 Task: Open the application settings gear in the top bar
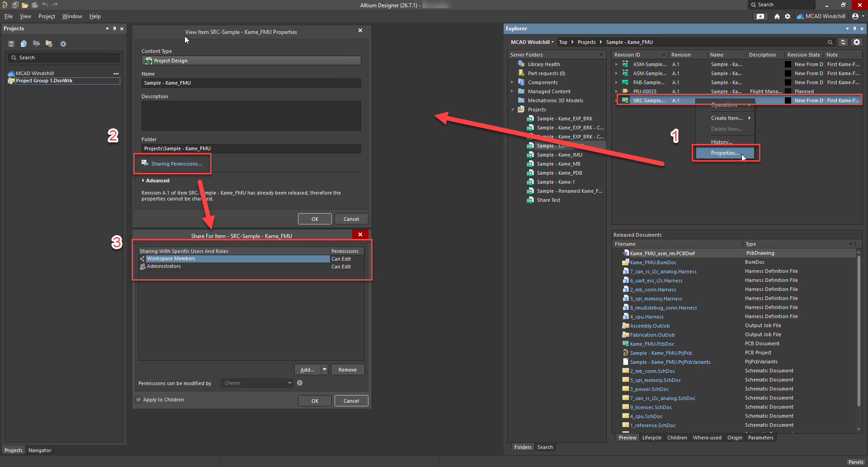788,16
